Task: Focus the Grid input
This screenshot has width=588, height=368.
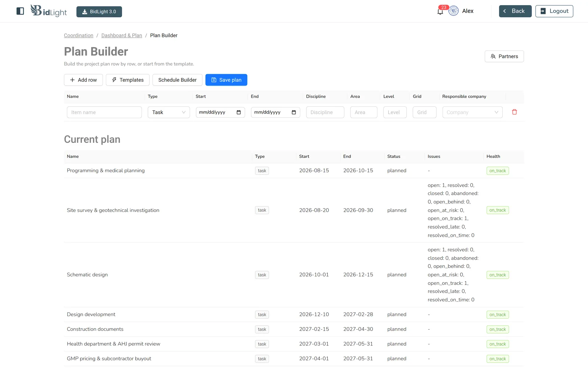Action: 424,112
